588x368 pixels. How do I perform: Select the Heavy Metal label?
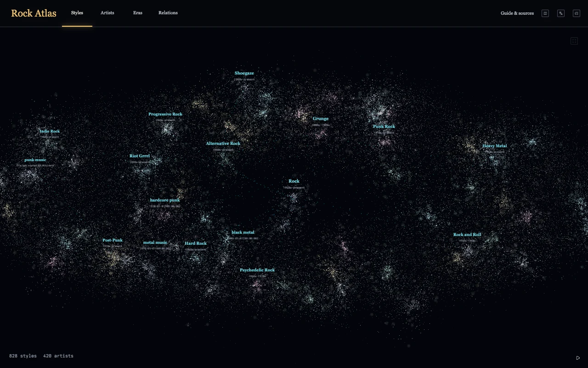tap(495, 146)
